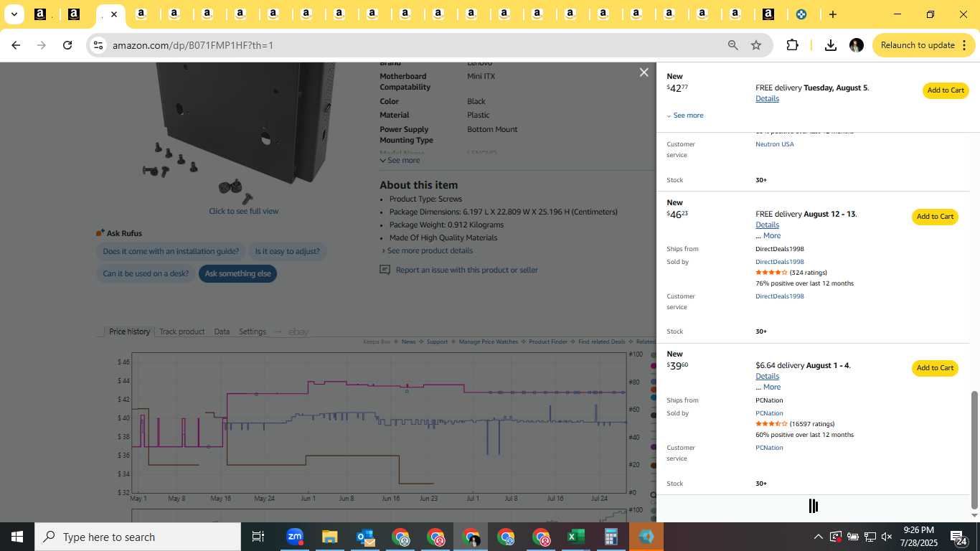
Task: Open the Product Finder link
Action: tap(548, 342)
